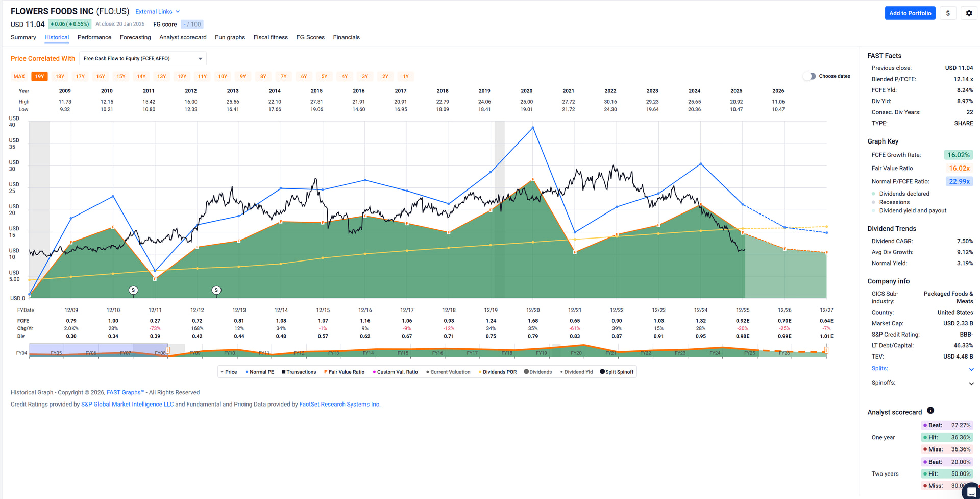The image size is (980, 499).
Task: Toggle the Split Spinoff legend marker
Action: click(x=602, y=372)
